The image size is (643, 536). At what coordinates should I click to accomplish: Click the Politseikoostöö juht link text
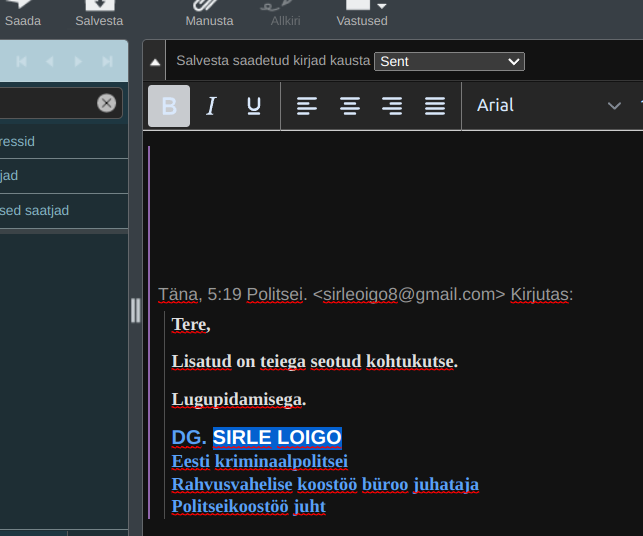click(248, 506)
